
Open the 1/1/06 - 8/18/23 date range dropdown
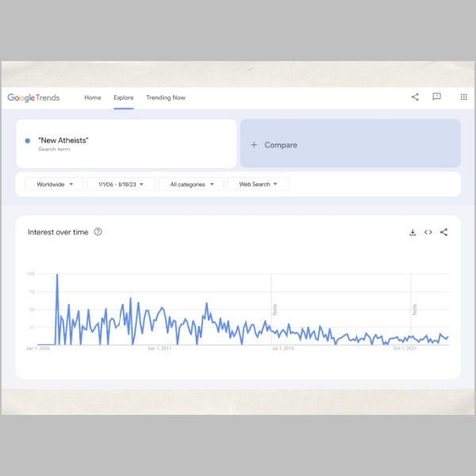point(121,184)
